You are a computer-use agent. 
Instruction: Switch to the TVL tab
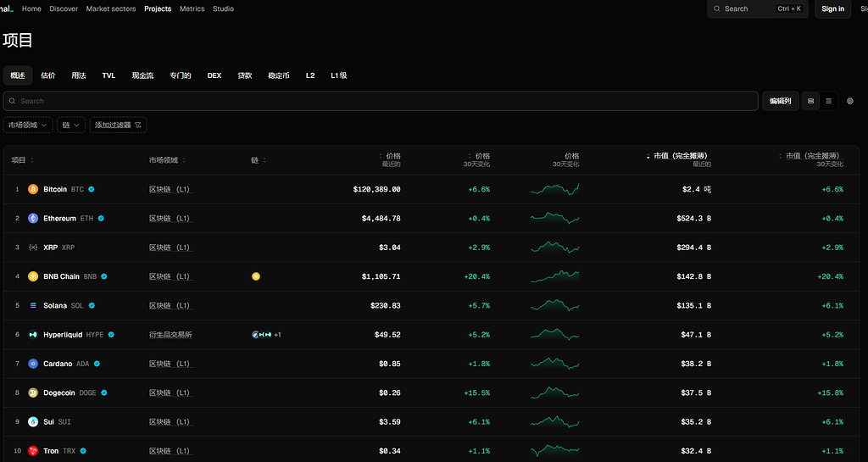[108, 75]
